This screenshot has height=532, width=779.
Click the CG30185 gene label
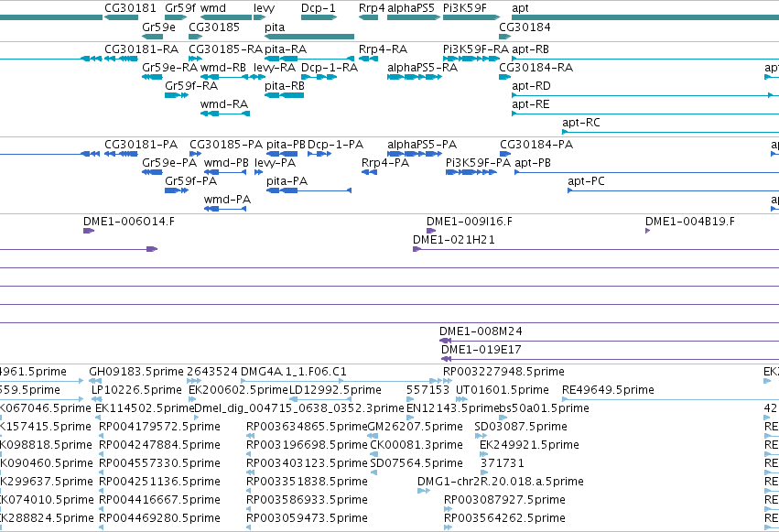click(213, 27)
